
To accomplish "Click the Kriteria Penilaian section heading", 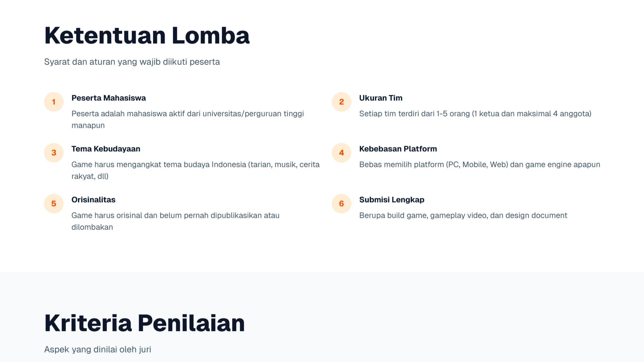I will click(145, 323).
